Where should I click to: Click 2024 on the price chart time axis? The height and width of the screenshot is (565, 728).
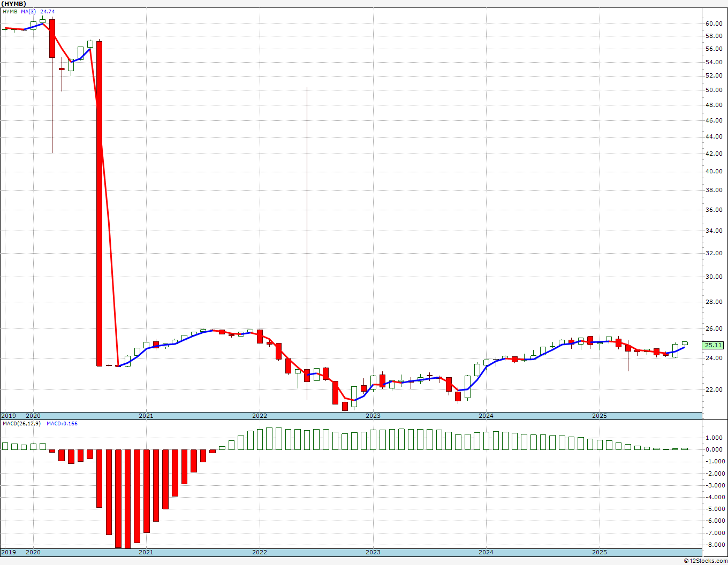point(486,416)
